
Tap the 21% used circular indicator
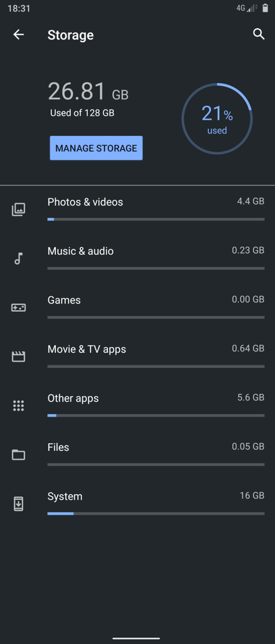[217, 119]
